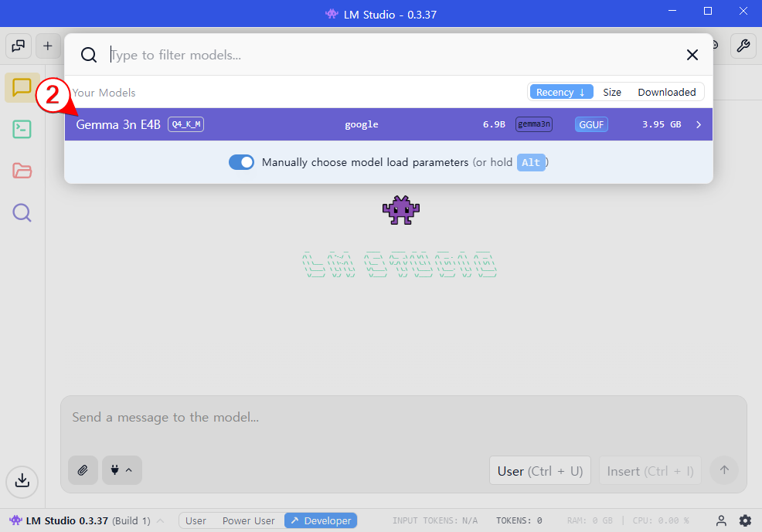
Task: Open the Downloads icon in sidebar
Action: coord(22,480)
